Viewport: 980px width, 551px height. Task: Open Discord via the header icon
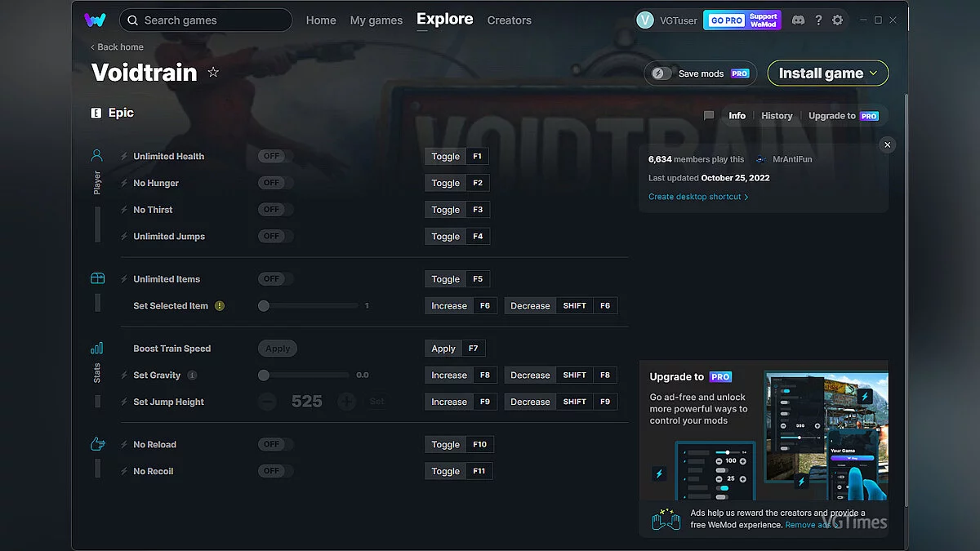tap(798, 20)
